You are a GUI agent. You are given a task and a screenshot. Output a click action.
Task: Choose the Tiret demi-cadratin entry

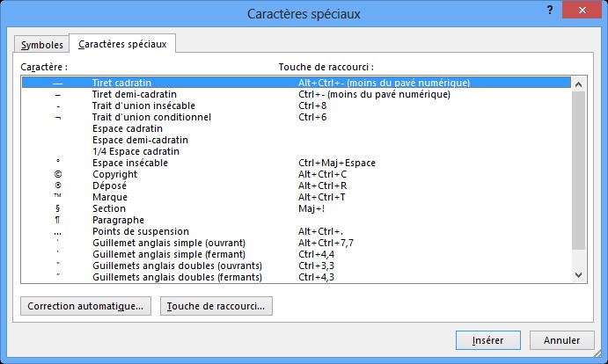coord(134,94)
